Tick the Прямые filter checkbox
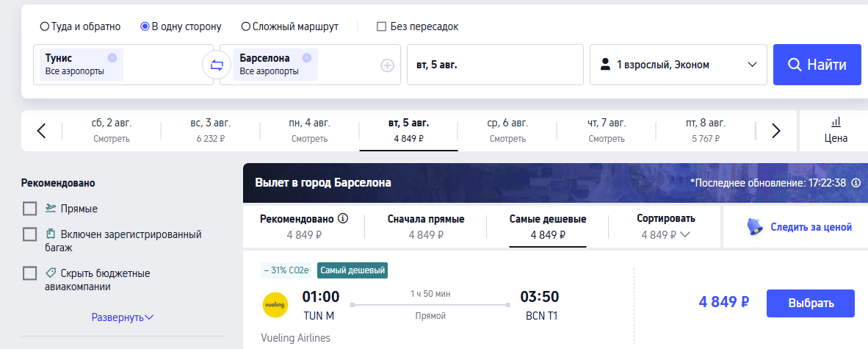The image size is (868, 349). coord(30,209)
